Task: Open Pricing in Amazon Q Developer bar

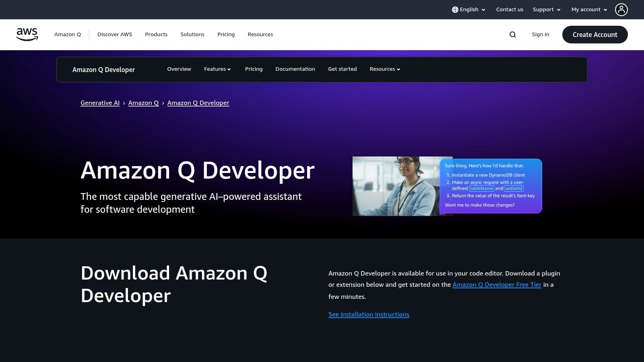Action: point(254,69)
